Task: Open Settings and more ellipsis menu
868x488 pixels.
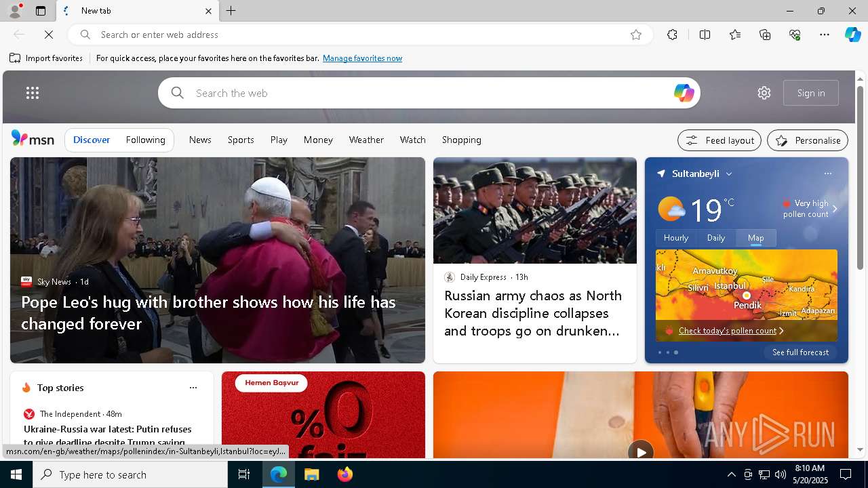Action: [825, 35]
